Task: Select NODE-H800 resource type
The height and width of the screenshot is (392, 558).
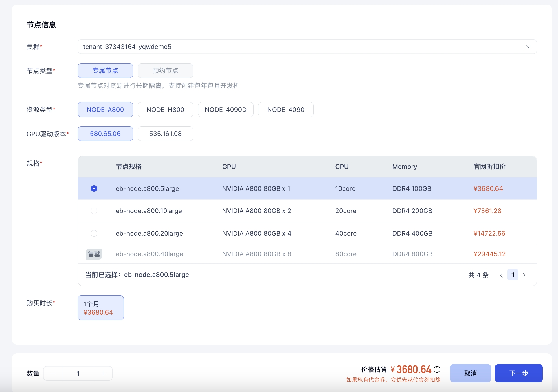Action: pos(165,110)
